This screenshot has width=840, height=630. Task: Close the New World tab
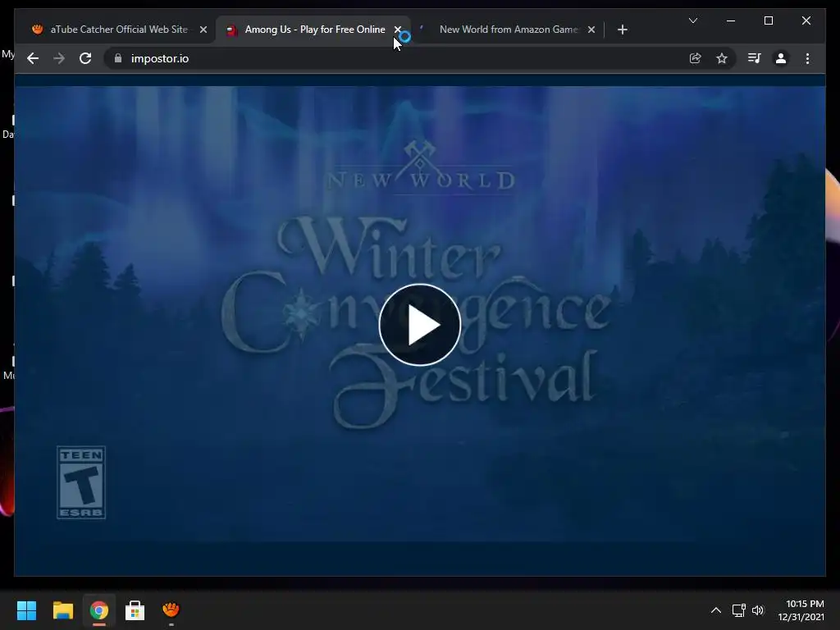tap(591, 30)
